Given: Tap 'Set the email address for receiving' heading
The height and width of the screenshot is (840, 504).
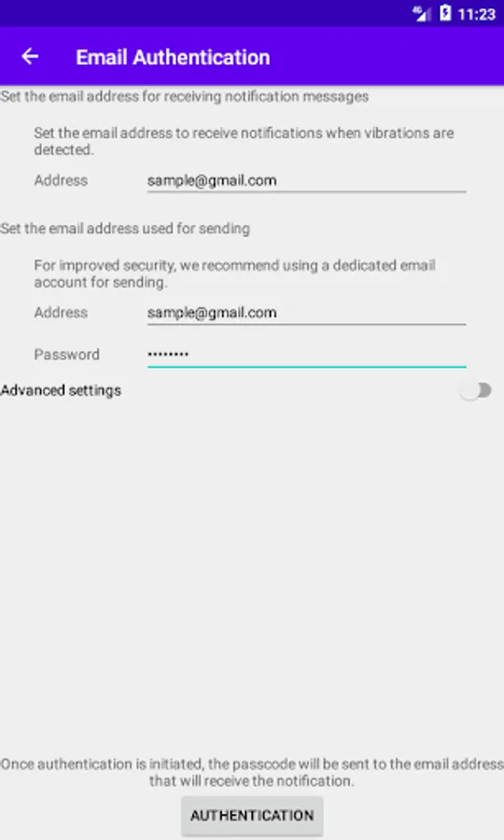Looking at the screenshot, I should 184,96.
